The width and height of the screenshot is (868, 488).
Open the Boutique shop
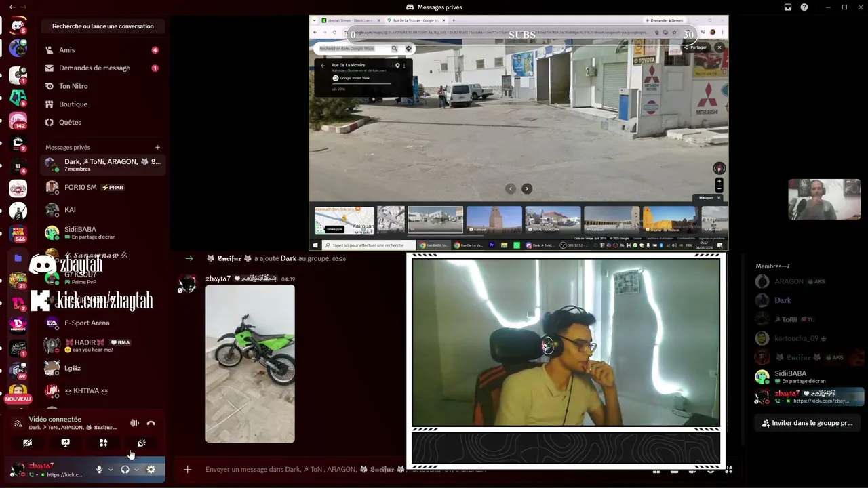(x=102, y=104)
